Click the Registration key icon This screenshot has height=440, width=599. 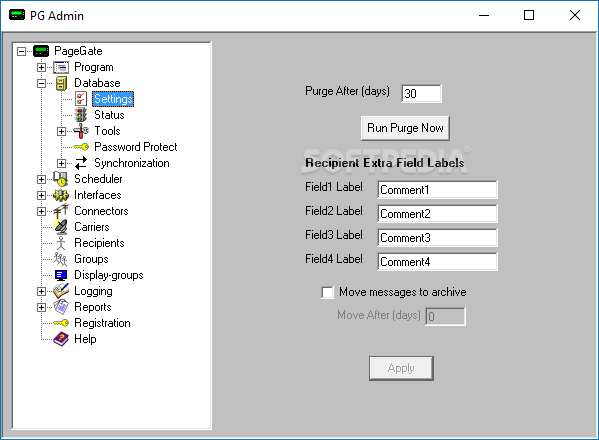point(61,323)
